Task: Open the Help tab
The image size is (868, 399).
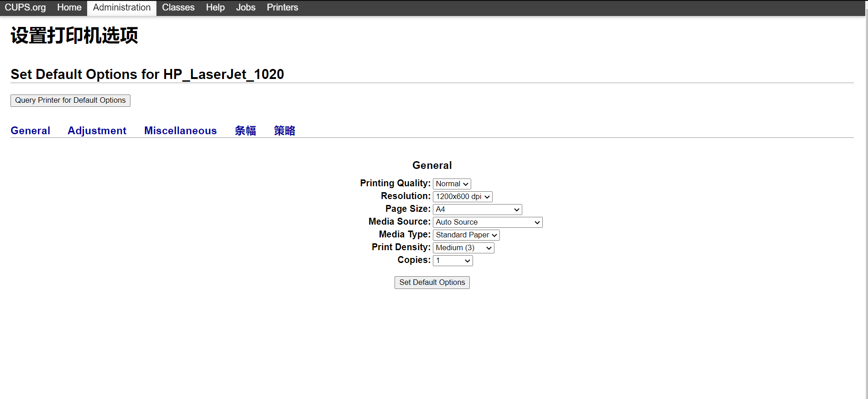Action: 215,7
